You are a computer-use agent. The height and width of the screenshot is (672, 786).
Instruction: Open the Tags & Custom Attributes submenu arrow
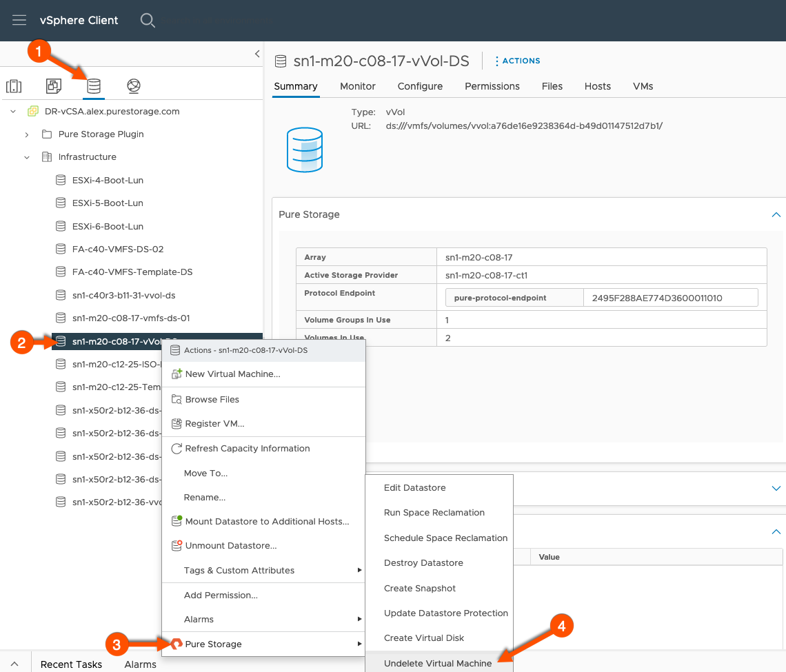click(x=359, y=570)
